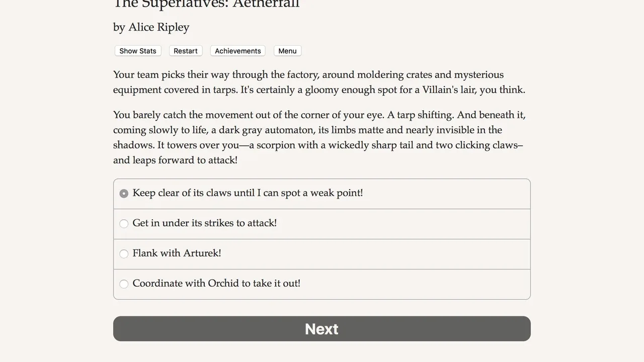644x362 pixels.
Task: Click Next to continue the story
Action: tap(322, 329)
